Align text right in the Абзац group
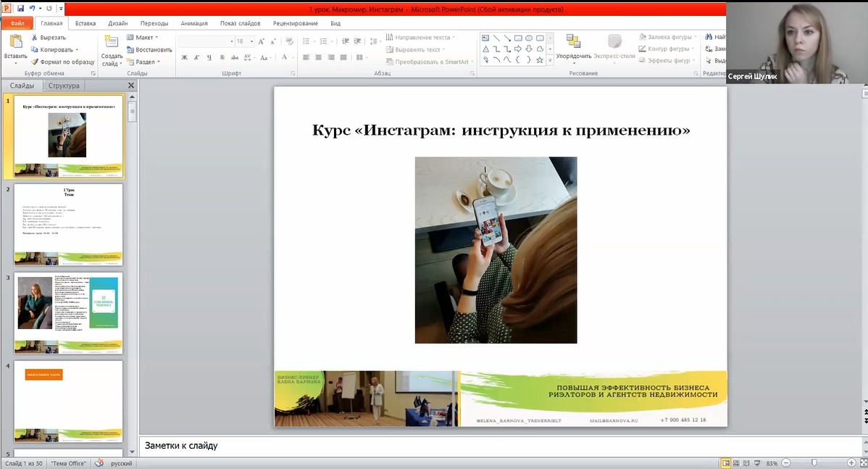The image size is (868, 469). 331,57
